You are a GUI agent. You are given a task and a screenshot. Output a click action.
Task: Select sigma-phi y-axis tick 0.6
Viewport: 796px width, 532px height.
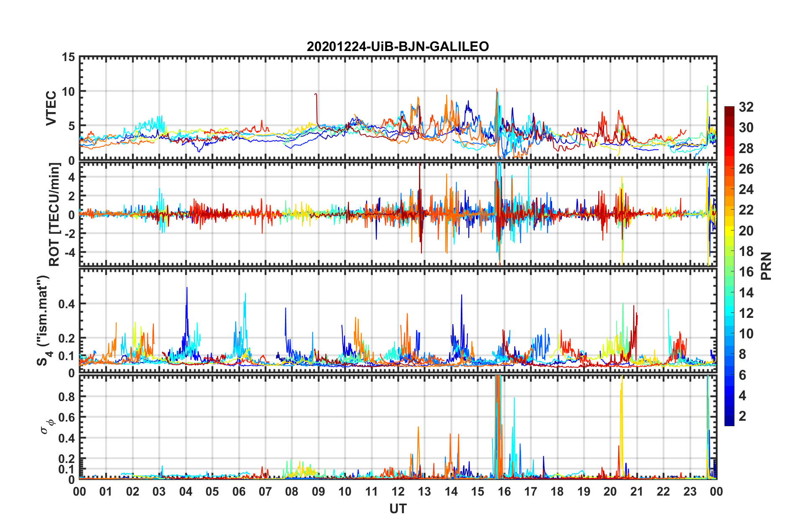(67, 417)
